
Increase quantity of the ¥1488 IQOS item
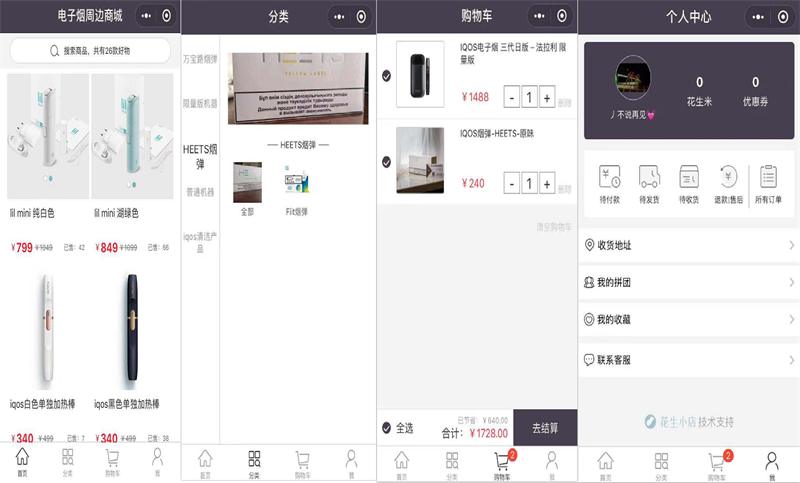coord(547,97)
